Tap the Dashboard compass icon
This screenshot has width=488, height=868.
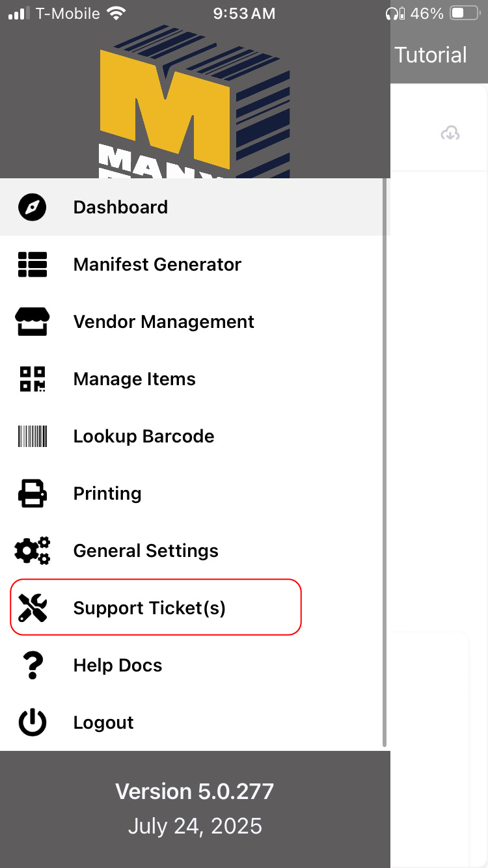click(x=33, y=208)
